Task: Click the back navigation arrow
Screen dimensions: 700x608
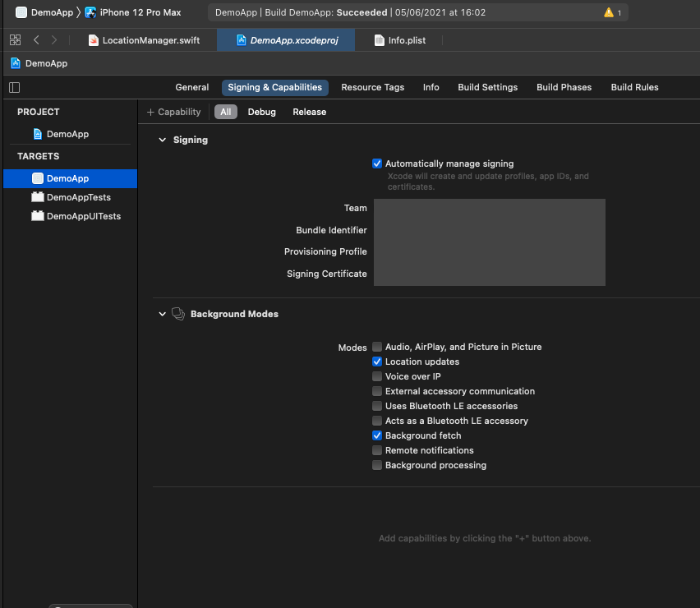Action: point(36,40)
